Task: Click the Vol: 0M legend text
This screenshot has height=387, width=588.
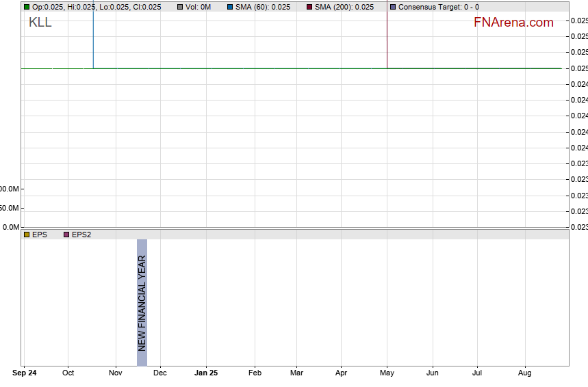Action: point(198,7)
